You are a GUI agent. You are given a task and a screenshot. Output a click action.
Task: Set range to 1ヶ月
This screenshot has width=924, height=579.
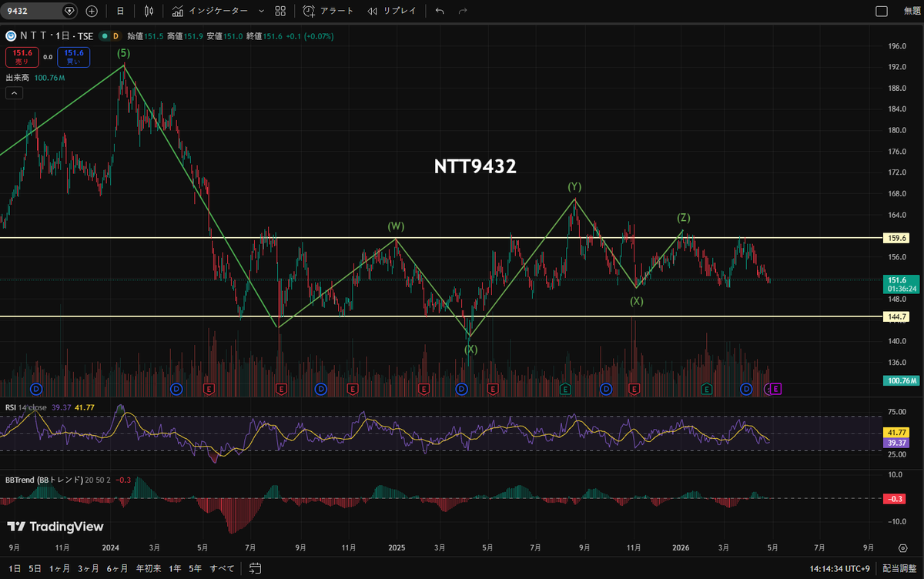point(61,568)
